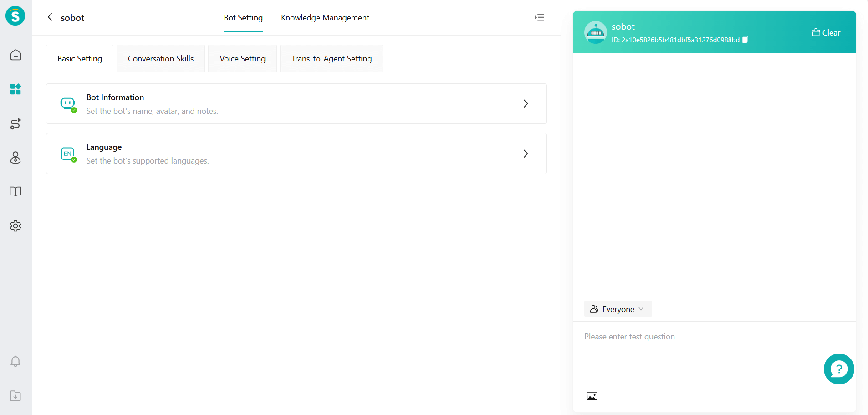Click the sobot name in chat header
The image size is (868, 415).
pyautogui.click(x=623, y=26)
